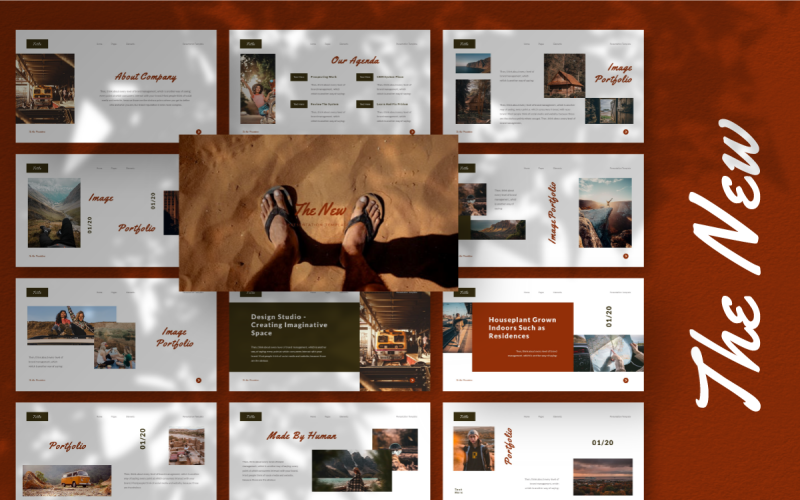Click the logo badge on Our Agenda slide
The width and height of the screenshot is (800, 500).
point(251,44)
